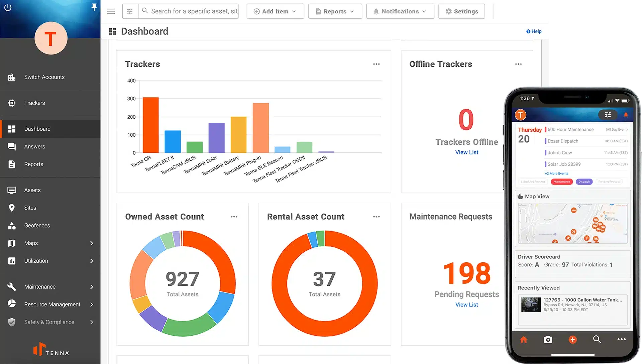Open the Reports dropdown in top bar
The image size is (642, 364).
coord(335,11)
